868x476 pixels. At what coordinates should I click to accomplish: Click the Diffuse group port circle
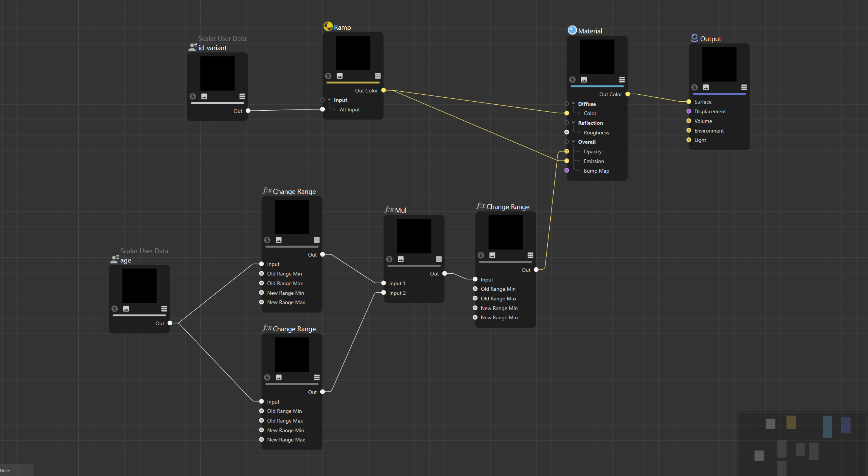click(567, 104)
